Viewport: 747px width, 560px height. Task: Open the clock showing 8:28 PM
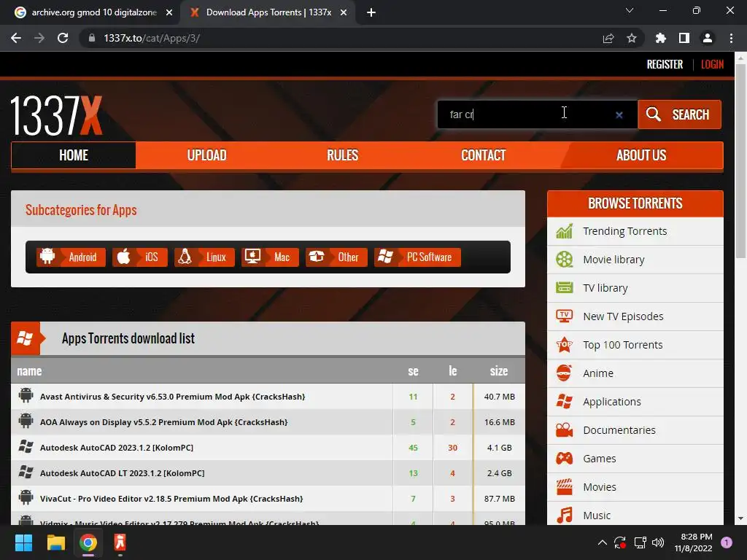point(693,542)
